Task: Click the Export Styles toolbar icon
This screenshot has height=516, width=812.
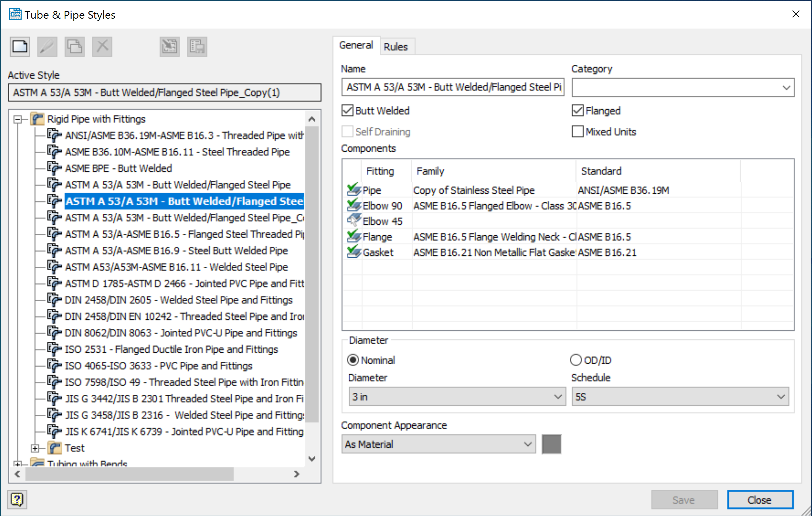Action: click(197, 46)
